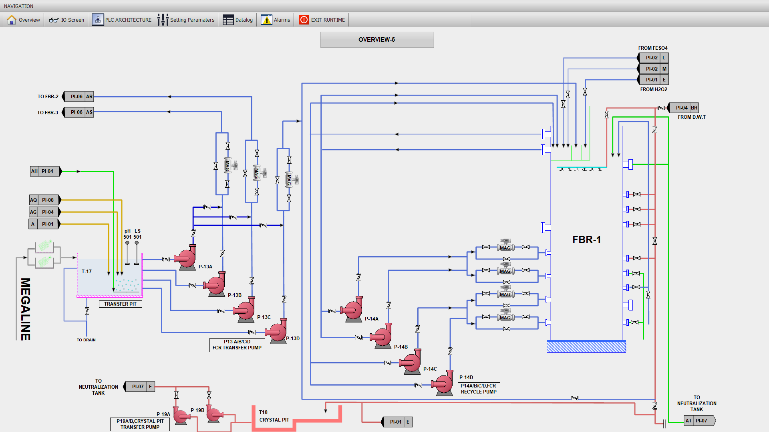
Task: Click the OVERVIEW-5 title button
Action: [377, 40]
